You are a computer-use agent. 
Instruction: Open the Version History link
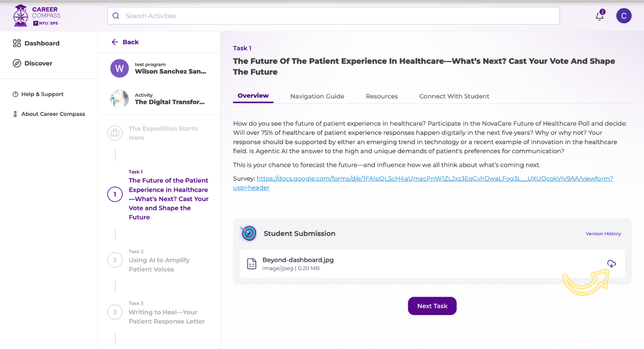coord(603,234)
